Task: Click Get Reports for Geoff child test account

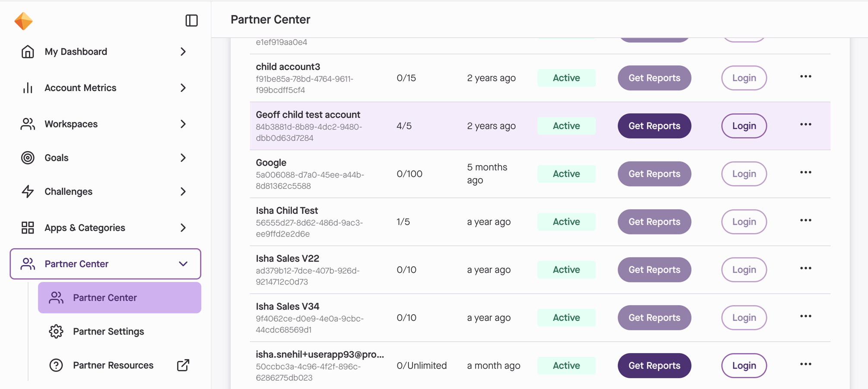Action: [654, 126]
